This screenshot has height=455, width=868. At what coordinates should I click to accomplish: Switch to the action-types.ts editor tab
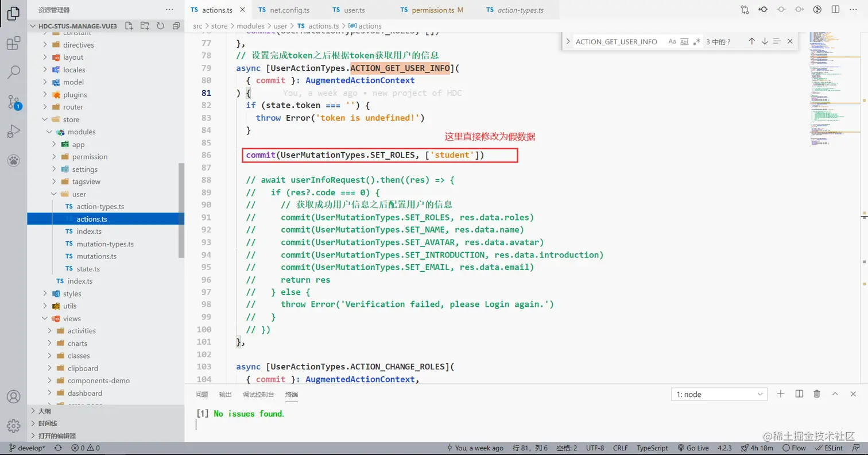(520, 10)
